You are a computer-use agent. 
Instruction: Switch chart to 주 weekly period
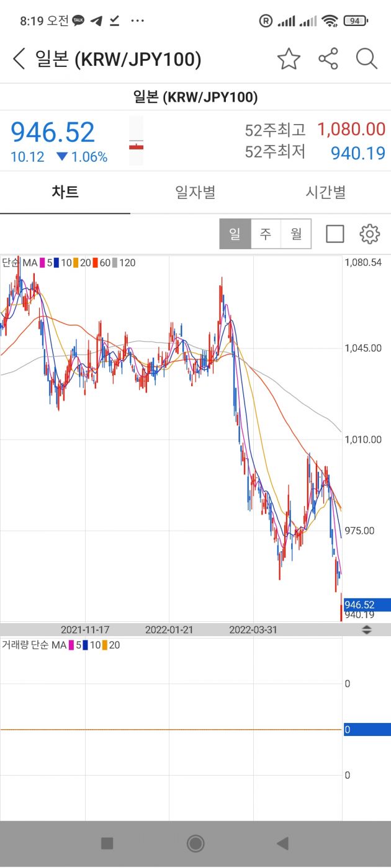coord(266,234)
